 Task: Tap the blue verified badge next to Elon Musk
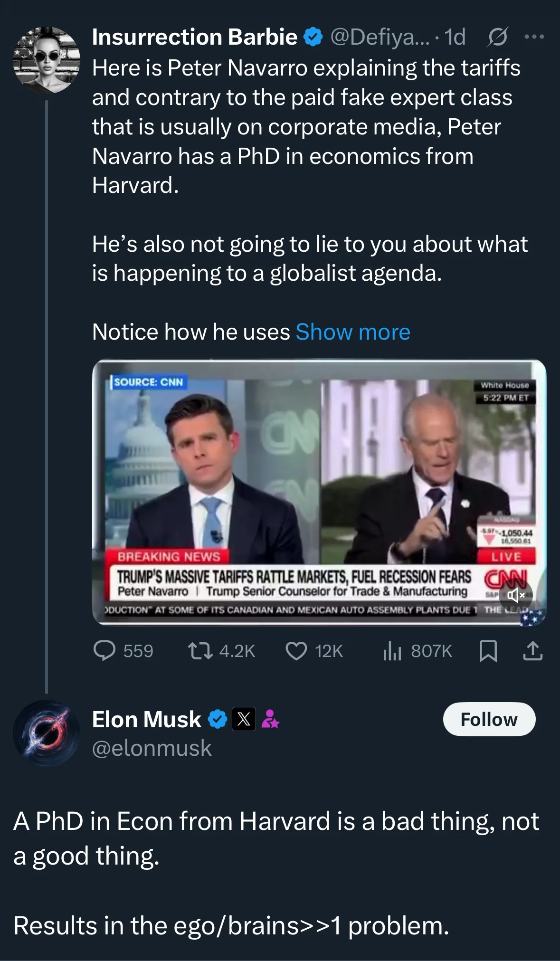[218, 719]
